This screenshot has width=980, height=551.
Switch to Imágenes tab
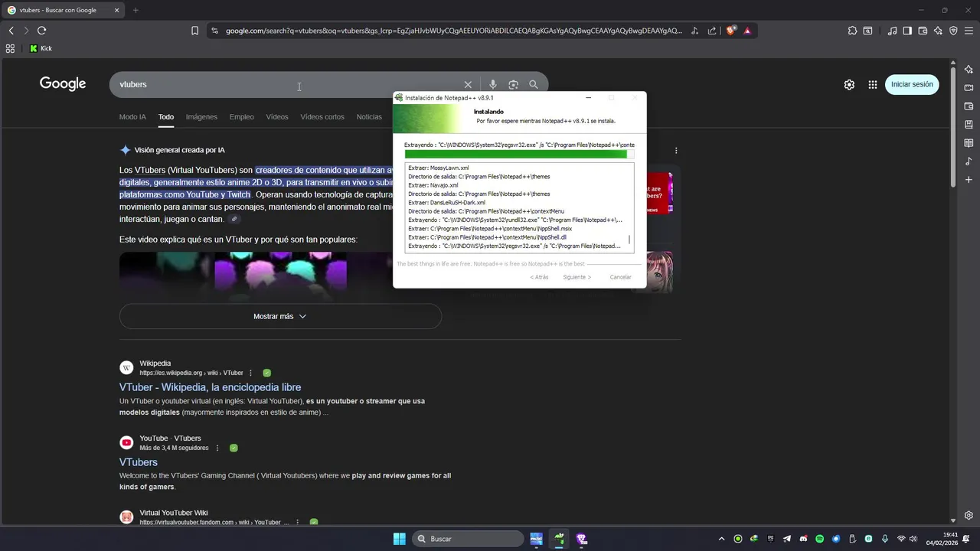pyautogui.click(x=201, y=117)
